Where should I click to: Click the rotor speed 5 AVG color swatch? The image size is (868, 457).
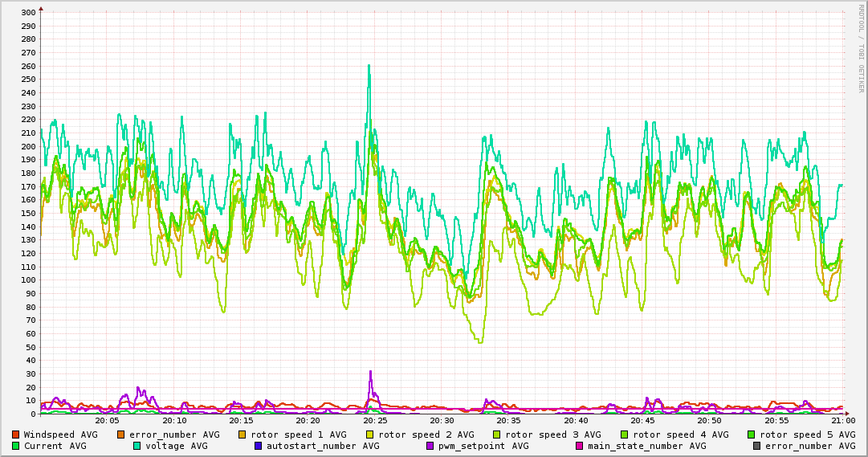click(x=752, y=435)
